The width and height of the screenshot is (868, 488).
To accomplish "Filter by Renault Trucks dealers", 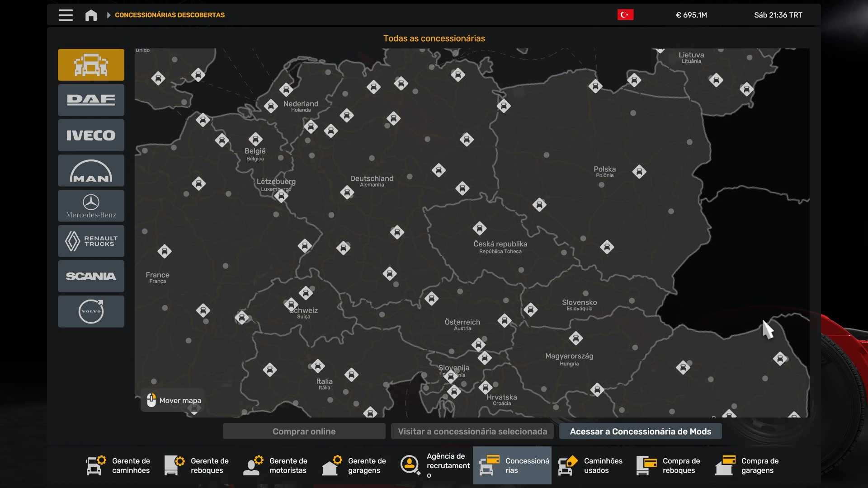I will pyautogui.click(x=91, y=241).
